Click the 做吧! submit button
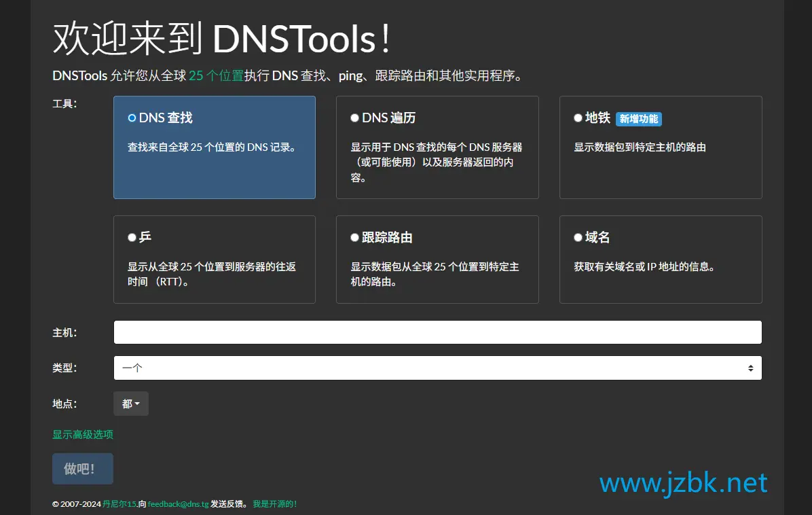812x515 pixels. (83, 469)
